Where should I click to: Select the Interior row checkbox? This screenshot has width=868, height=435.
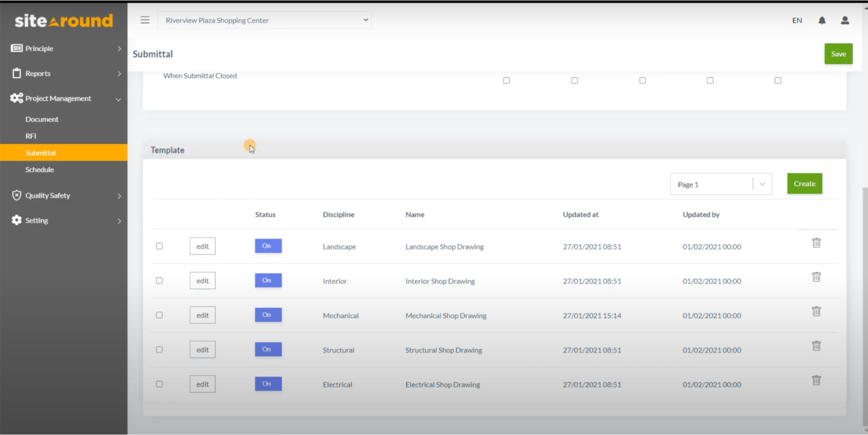point(159,280)
